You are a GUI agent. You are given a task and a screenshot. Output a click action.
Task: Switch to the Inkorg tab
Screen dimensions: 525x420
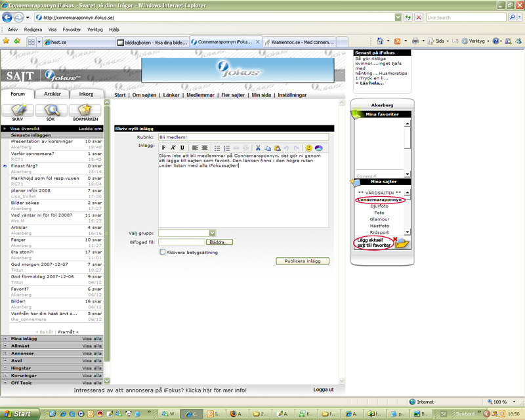tap(87, 94)
